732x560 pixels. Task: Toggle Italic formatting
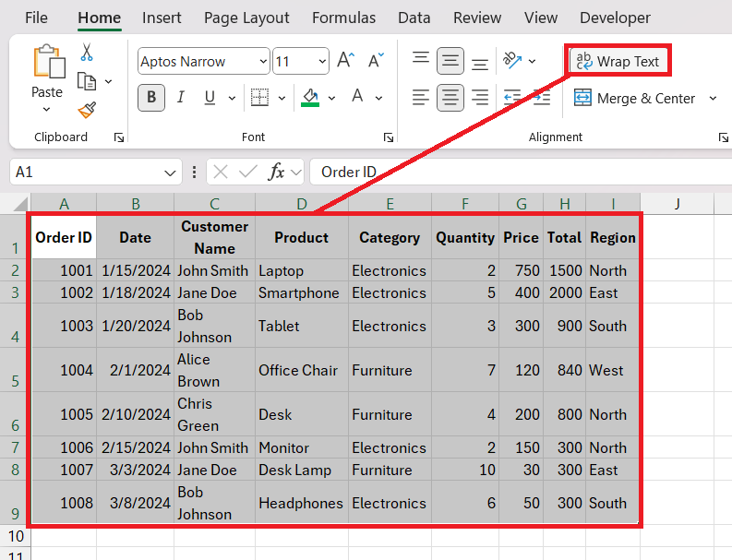181,98
